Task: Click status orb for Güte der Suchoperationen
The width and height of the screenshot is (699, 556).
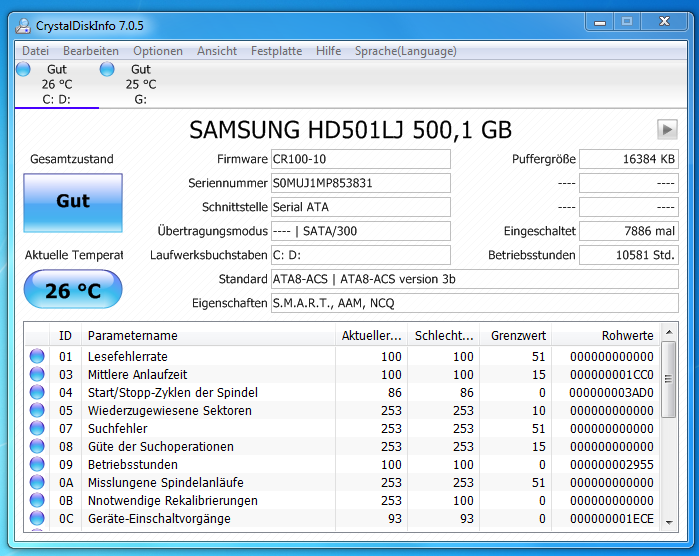Action: pos(37,446)
